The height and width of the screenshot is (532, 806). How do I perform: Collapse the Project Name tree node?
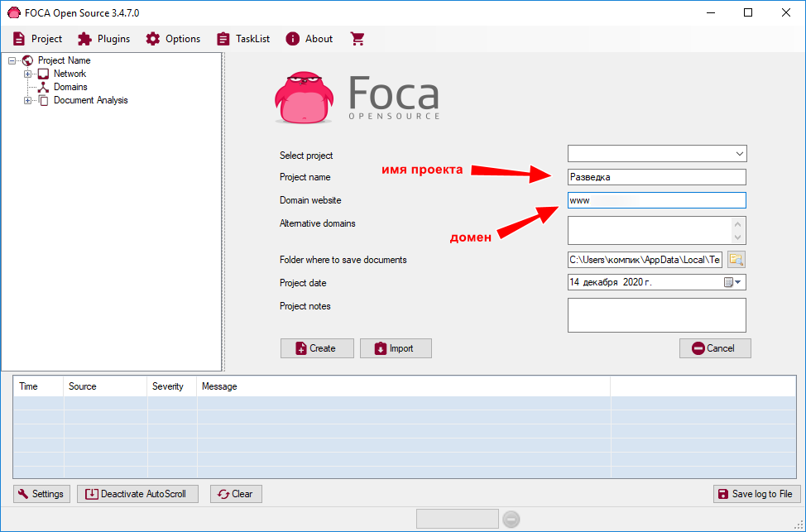(x=12, y=60)
